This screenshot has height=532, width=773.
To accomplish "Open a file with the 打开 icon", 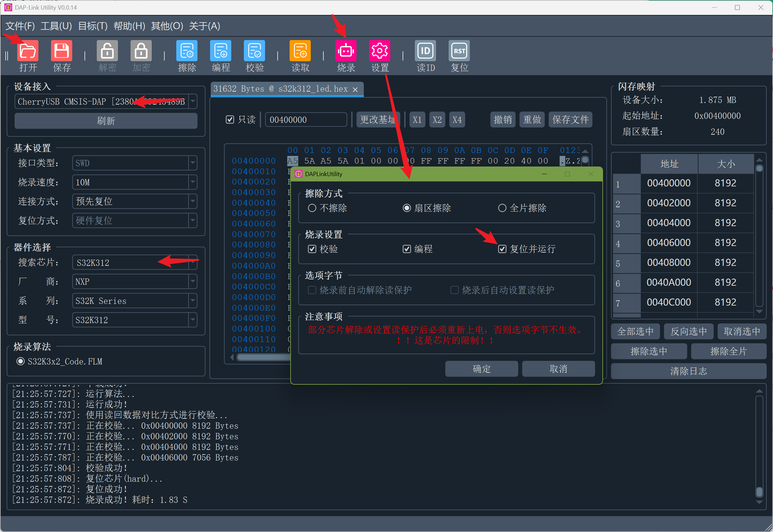I will pos(28,51).
